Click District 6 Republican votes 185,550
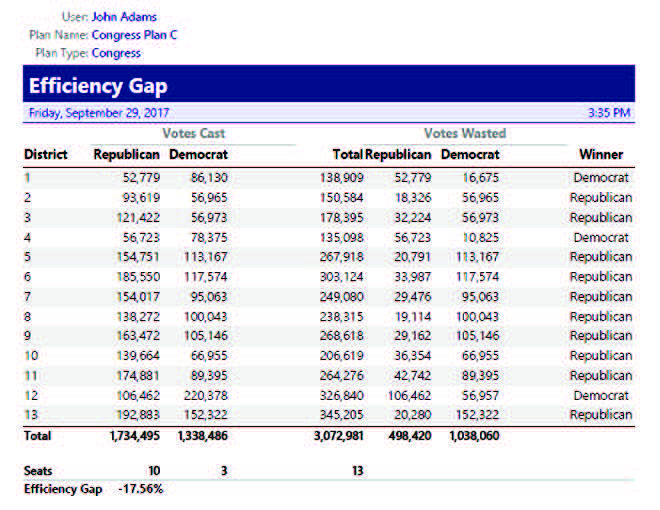This screenshot has height=510, width=660. pyautogui.click(x=135, y=277)
